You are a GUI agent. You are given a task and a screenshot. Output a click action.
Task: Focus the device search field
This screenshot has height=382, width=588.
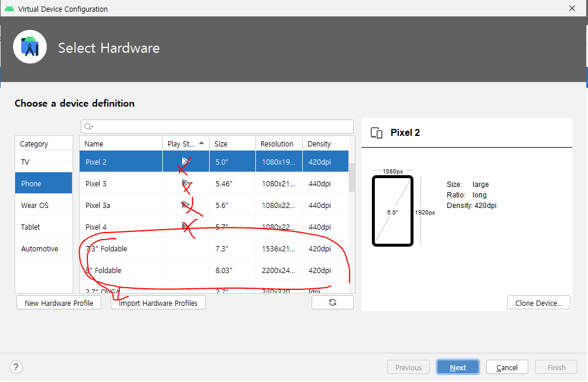point(217,127)
